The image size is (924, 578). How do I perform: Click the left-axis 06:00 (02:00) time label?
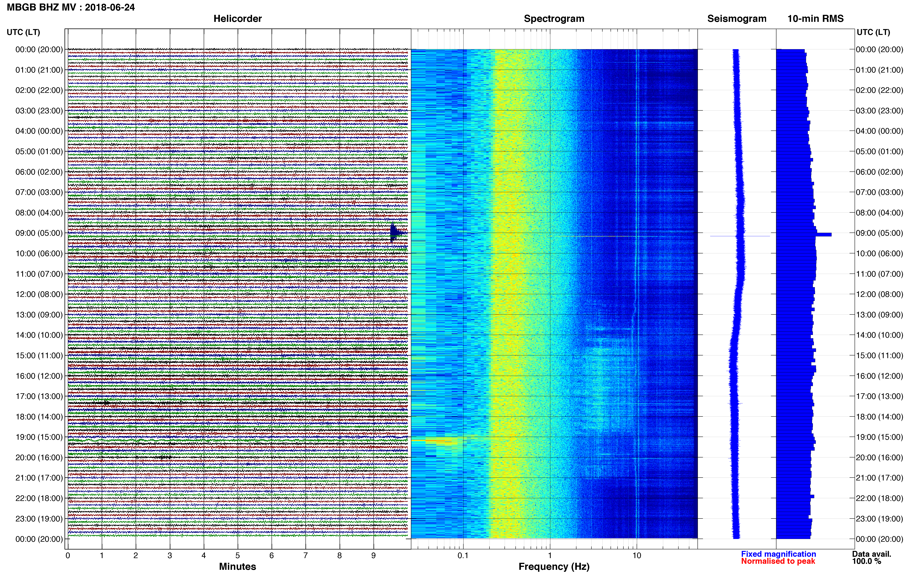pyautogui.click(x=39, y=172)
